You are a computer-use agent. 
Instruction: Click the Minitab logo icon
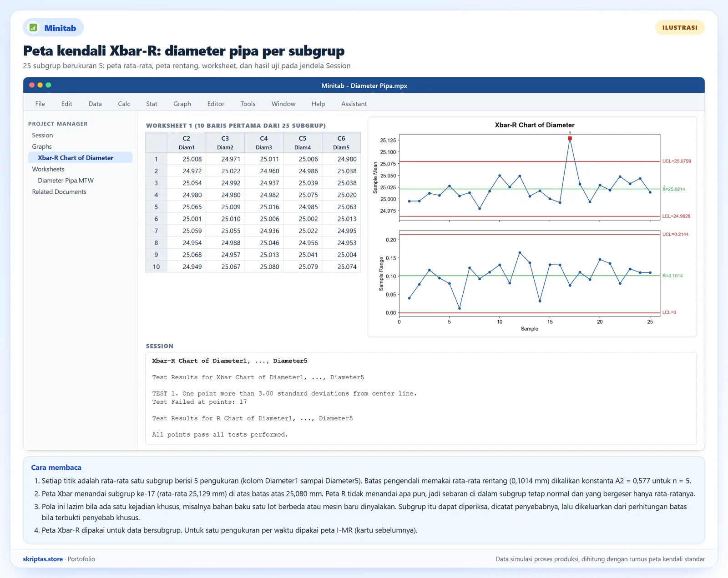(33, 28)
